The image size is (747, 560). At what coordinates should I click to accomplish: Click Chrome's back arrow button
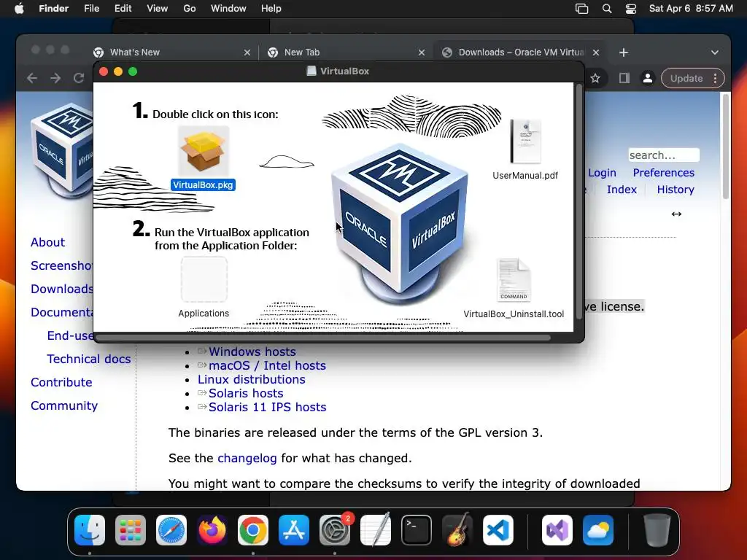click(x=32, y=78)
